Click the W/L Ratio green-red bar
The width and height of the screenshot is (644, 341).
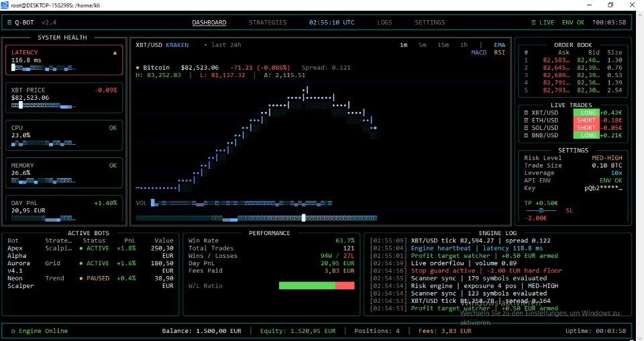pyautogui.click(x=317, y=285)
